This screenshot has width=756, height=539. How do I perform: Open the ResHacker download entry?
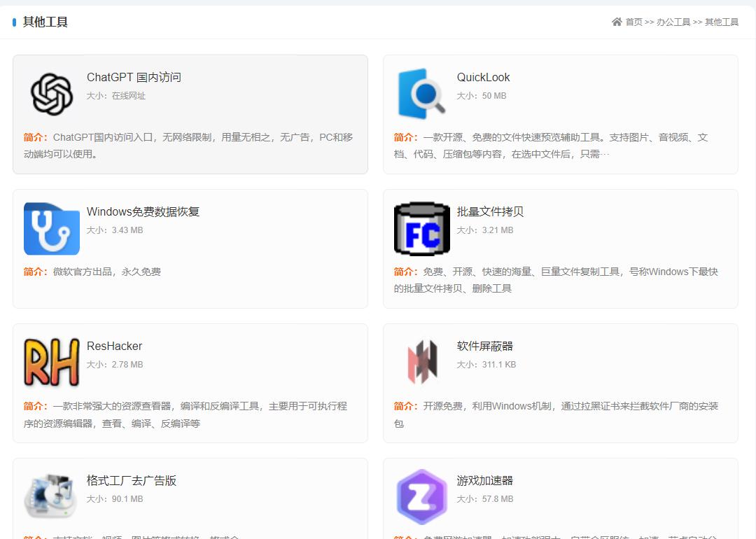pyautogui.click(x=115, y=346)
